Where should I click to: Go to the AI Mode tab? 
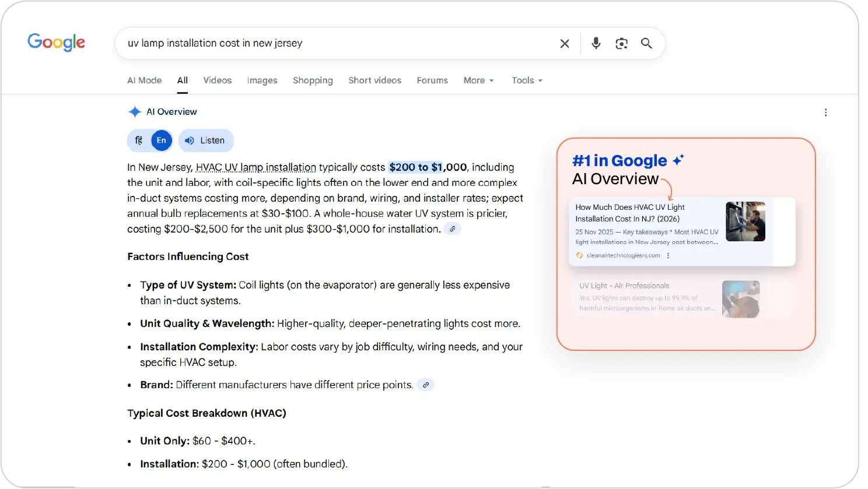click(144, 80)
